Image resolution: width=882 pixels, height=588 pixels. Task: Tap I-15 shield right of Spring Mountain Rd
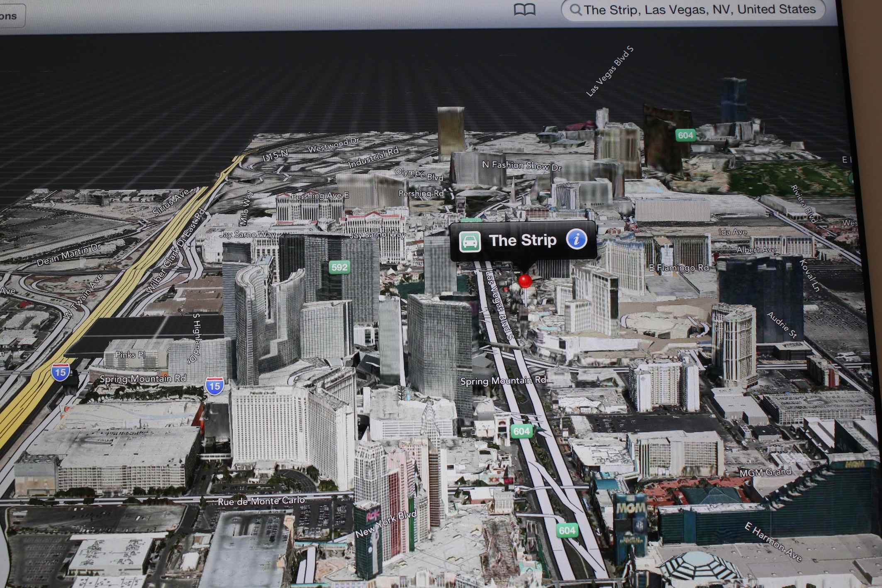tap(214, 386)
